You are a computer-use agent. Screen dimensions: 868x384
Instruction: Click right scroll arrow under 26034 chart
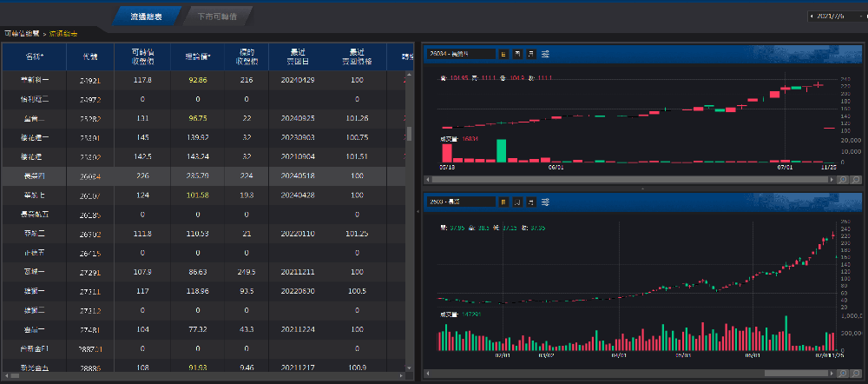click(x=833, y=180)
